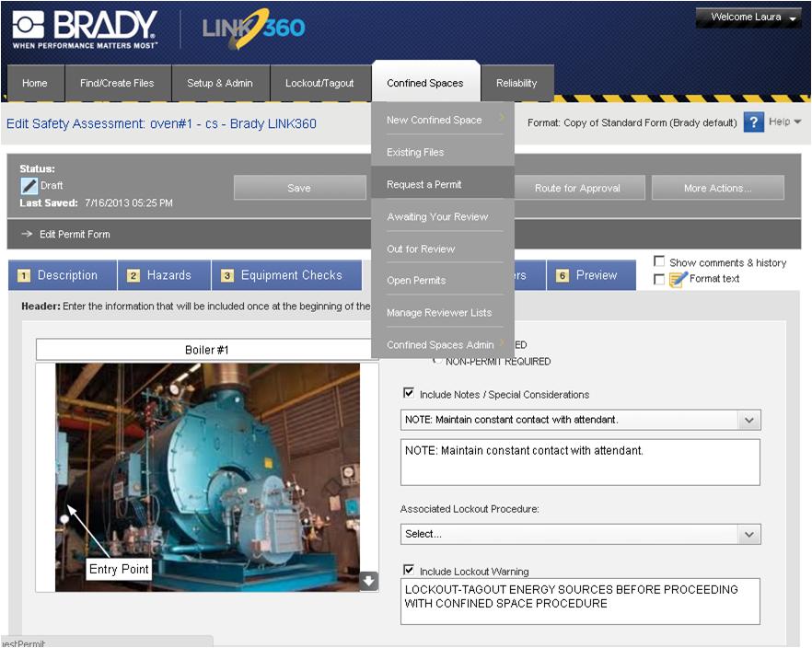Click the Format: Copy of Standard Form text
Image resolution: width=812 pixels, height=648 pixels.
click(632, 122)
